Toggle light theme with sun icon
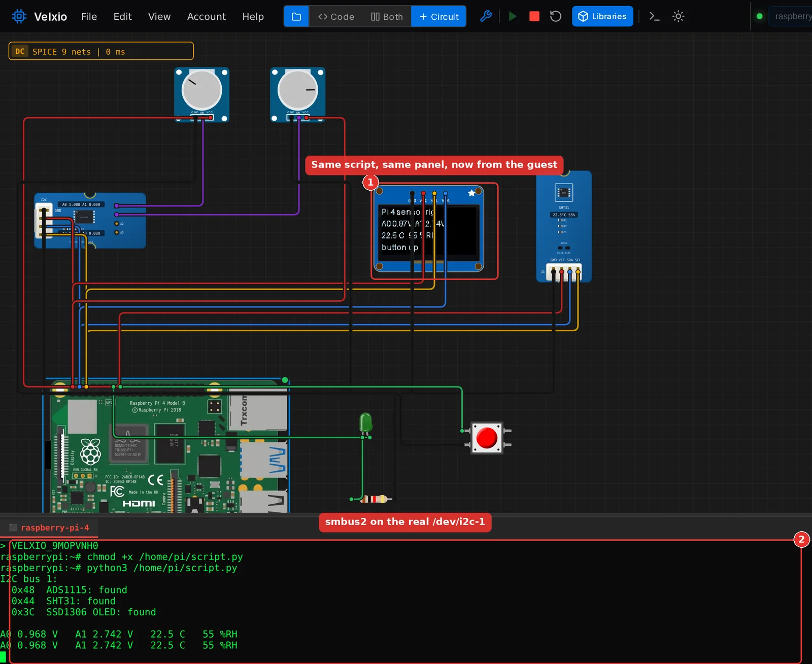The height and width of the screenshot is (664, 812). (x=678, y=16)
